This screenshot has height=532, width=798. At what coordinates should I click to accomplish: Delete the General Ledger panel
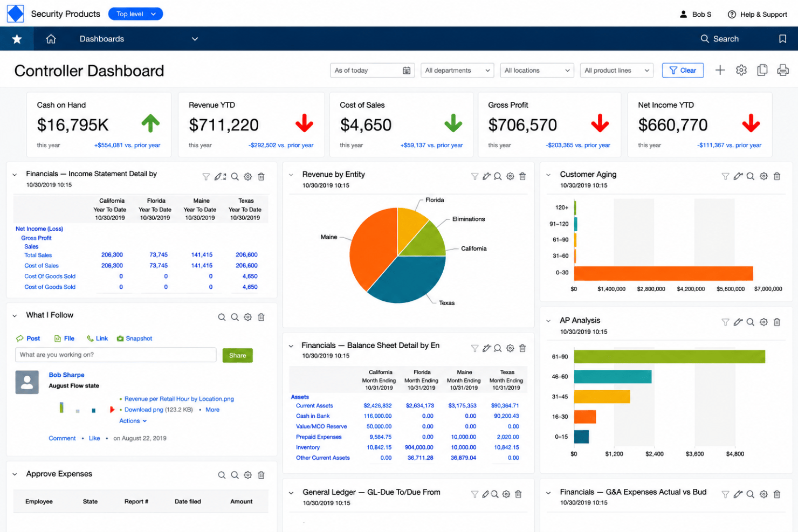pos(518,494)
